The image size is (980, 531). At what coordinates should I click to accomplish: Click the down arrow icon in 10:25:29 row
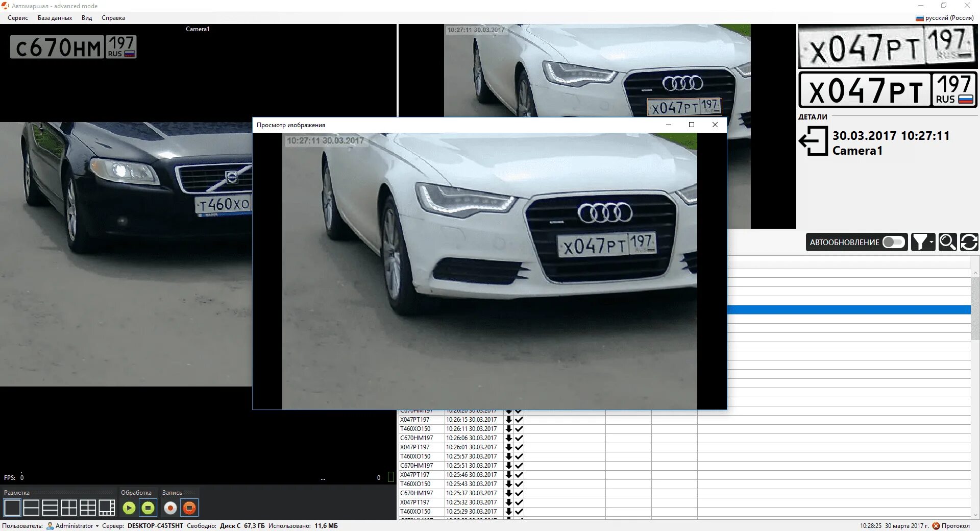(508, 512)
